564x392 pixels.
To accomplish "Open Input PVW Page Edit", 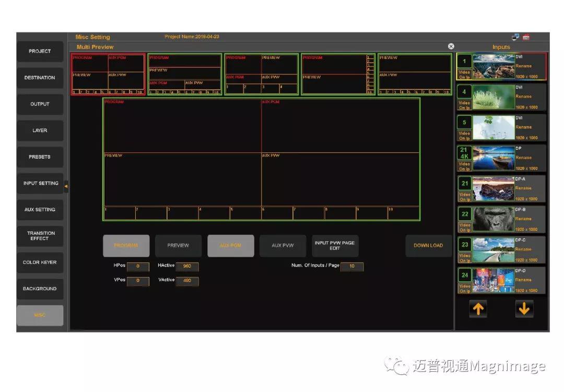I will 335,246.
